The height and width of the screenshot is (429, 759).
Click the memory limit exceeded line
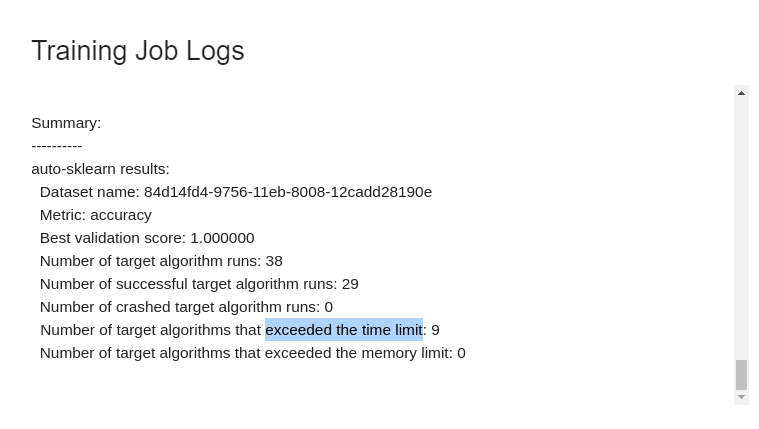pos(253,353)
